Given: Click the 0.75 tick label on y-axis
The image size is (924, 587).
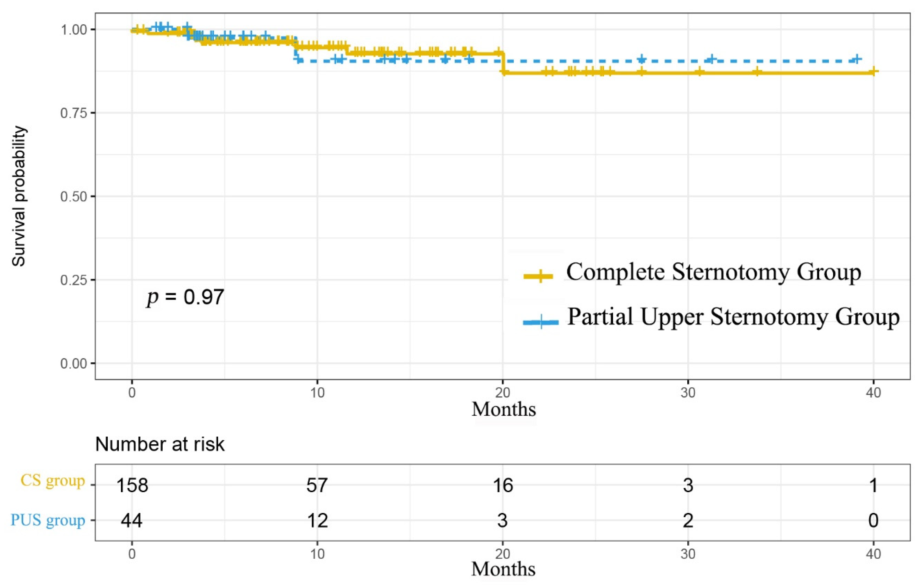Looking at the screenshot, I should pyautogui.click(x=73, y=113).
